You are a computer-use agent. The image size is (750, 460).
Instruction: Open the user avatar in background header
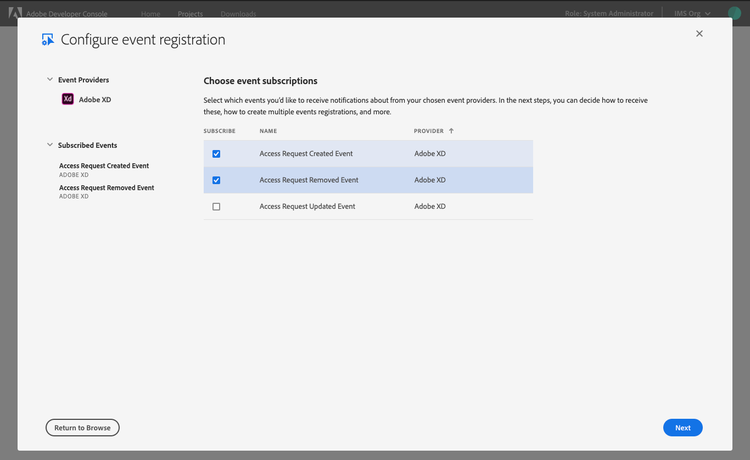point(734,13)
